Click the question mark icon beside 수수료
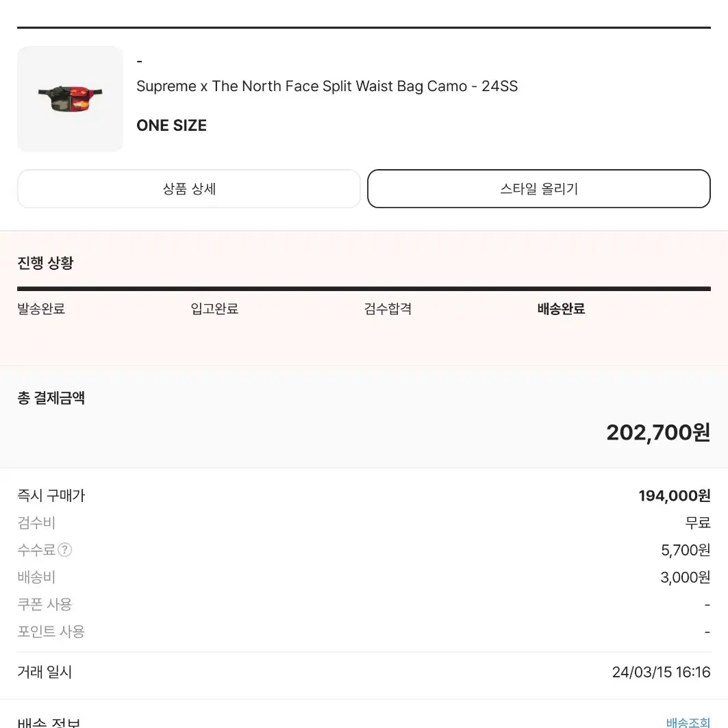Screen dimensions: 728x728 pos(64,550)
